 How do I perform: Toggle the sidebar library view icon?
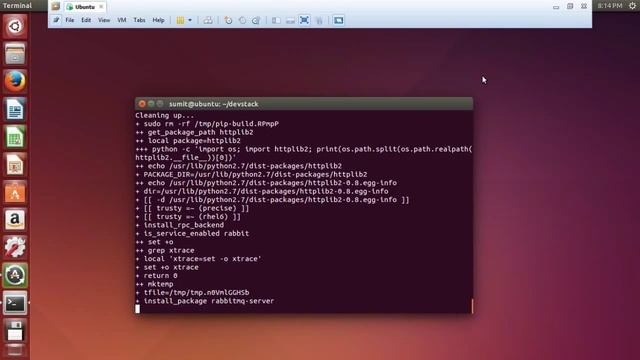click(x=276, y=20)
